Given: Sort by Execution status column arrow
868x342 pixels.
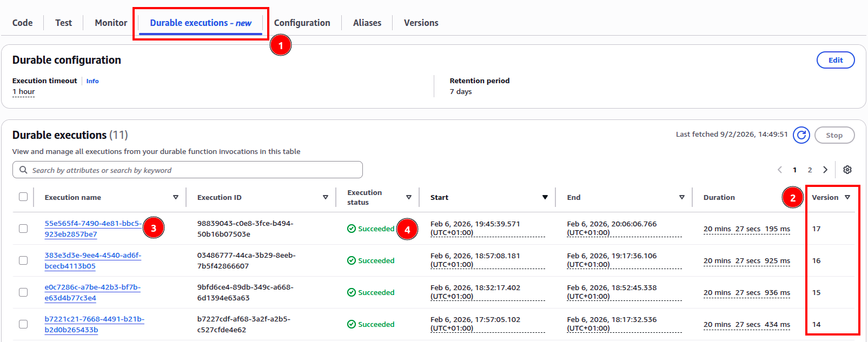Looking at the screenshot, I should point(409,197).
